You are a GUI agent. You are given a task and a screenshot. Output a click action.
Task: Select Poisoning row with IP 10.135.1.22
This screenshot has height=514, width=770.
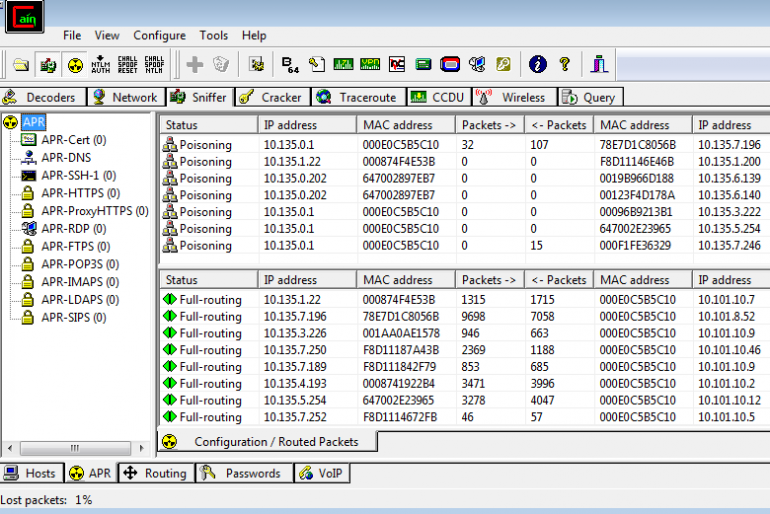tap(465, 162)
